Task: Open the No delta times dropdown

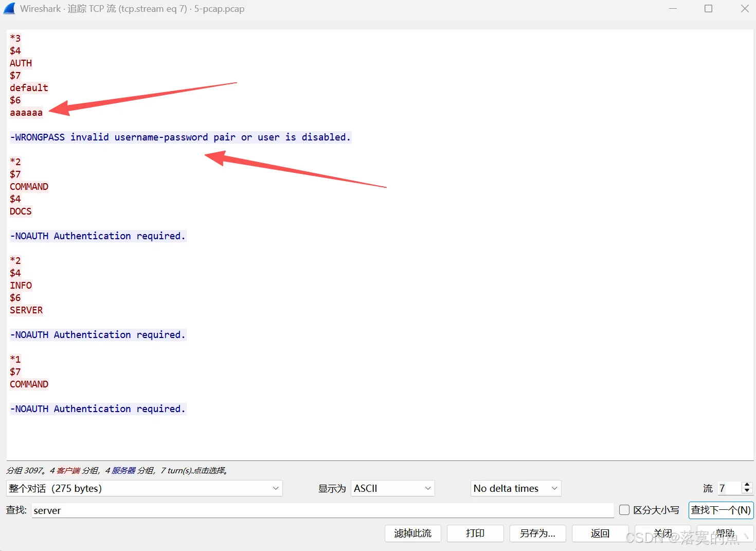Action: pos(516,488)
